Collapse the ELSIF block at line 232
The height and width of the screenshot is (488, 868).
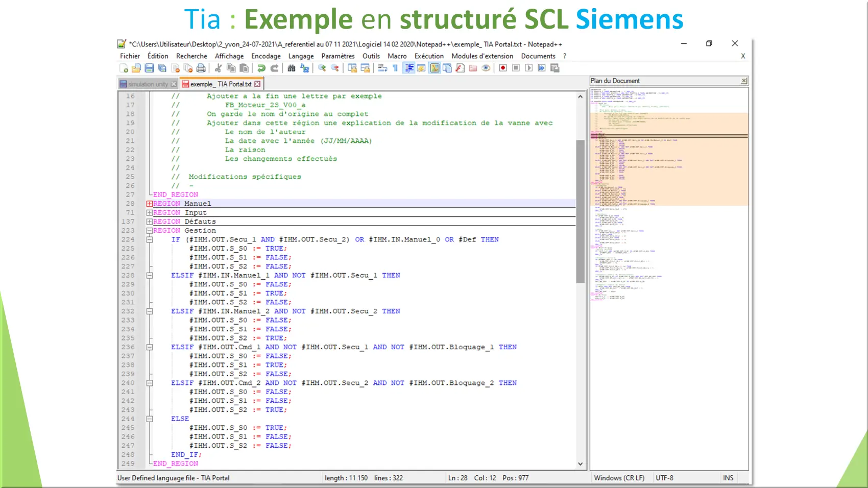(x=150, y=311)
